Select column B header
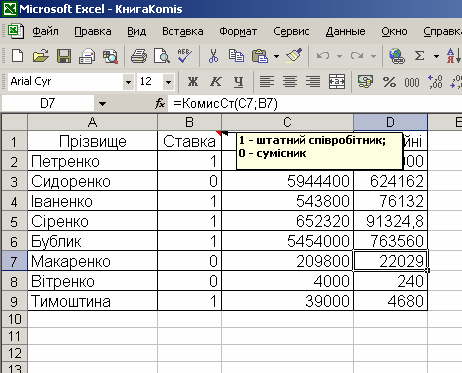This screenshot has height=373, width=462. tap(189, 122)
